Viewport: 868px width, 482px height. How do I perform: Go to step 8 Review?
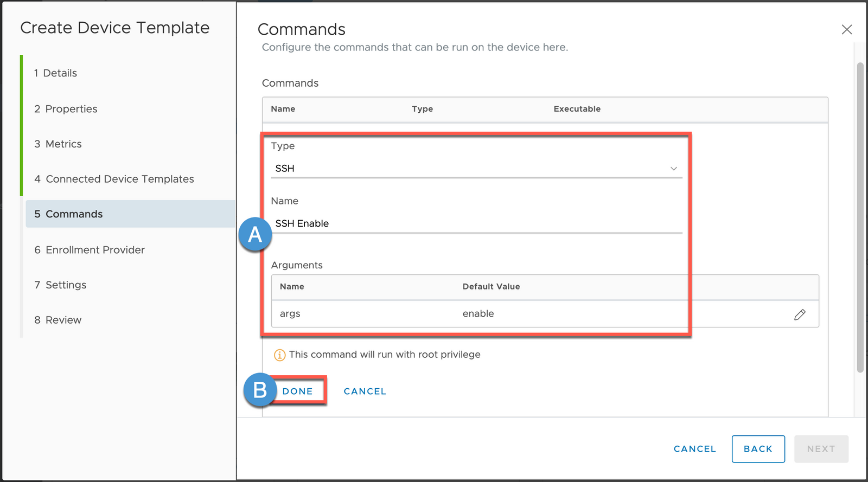click(58, 320)
